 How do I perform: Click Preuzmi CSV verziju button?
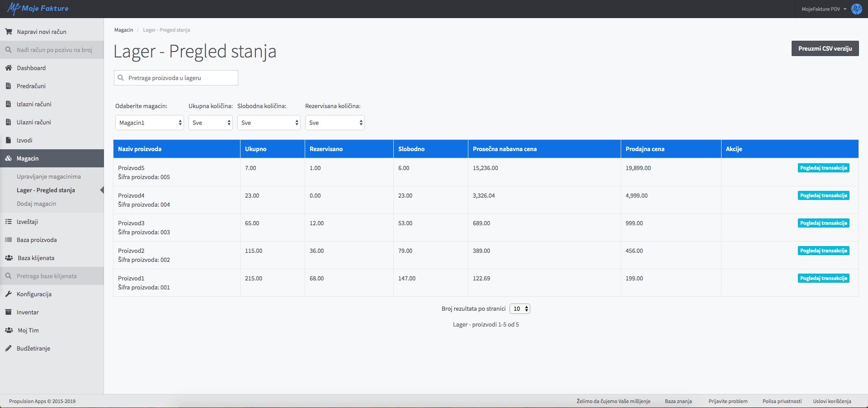pos(825,48)
